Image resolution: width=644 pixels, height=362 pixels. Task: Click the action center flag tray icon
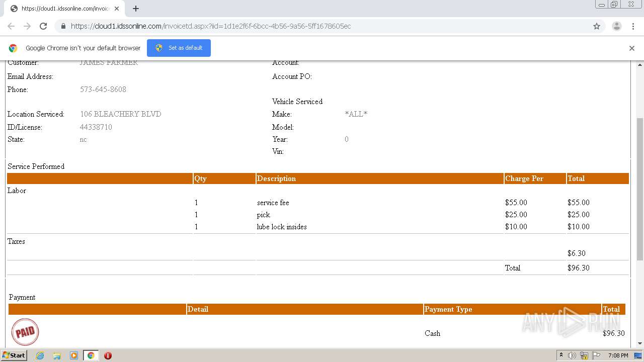(596, 355)
